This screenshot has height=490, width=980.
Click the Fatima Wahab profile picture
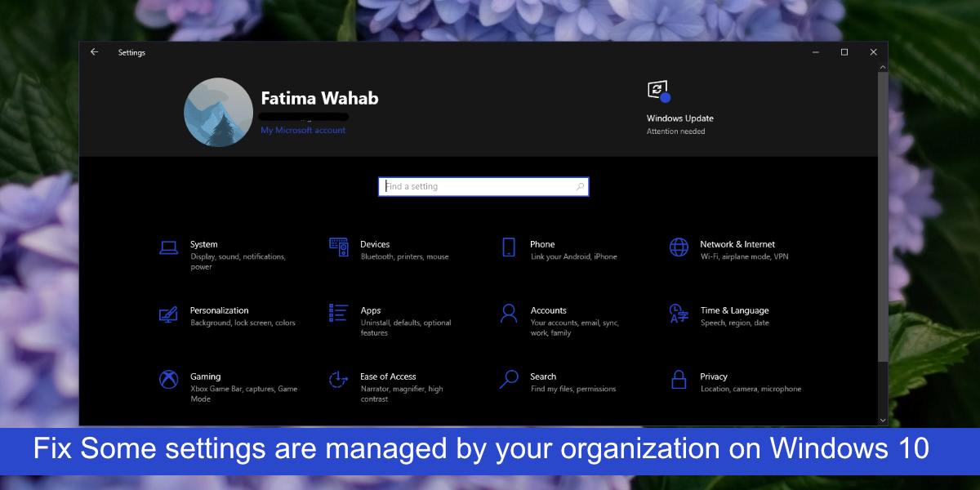coord(218,112)
